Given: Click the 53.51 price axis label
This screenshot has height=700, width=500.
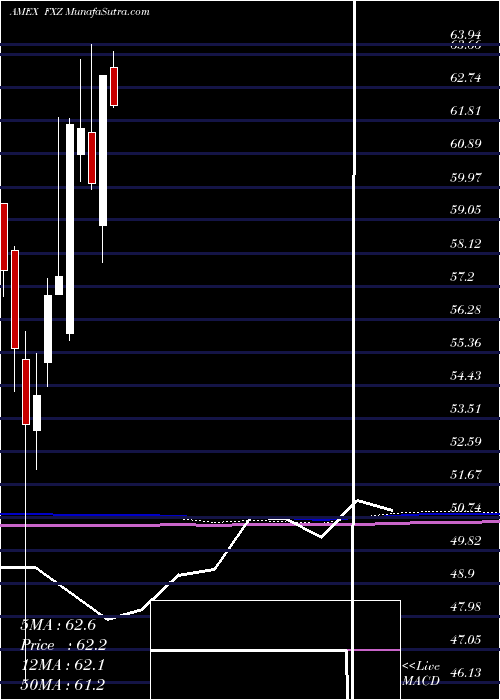Looking at the screenshot, I should click(466, 409).
